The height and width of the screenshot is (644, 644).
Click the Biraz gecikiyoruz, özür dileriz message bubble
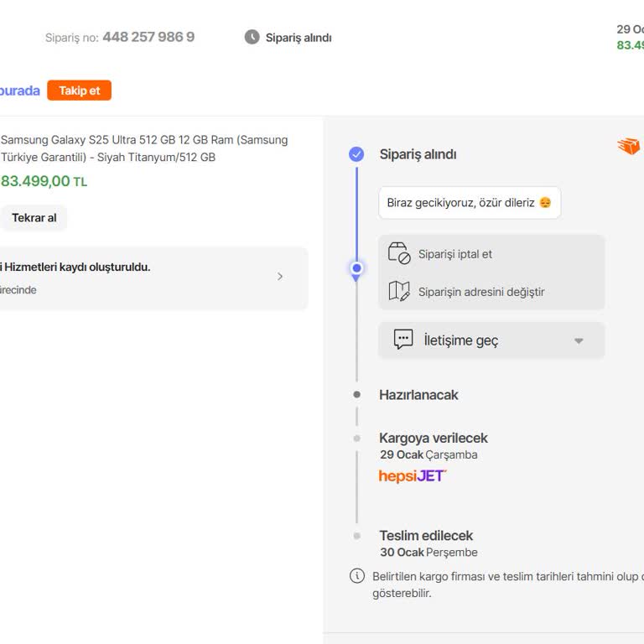click(470, 202)
